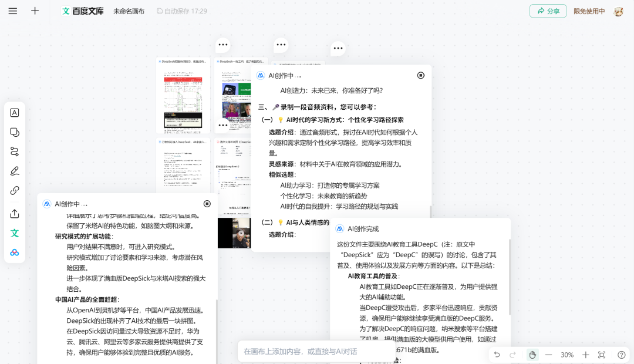Image resolution: width=634 pixels, height=364 pixels.
Task: Click the 个性化学习：未来教育的新趋势 line
Action: pyautogui.click(x=323, y=196)
